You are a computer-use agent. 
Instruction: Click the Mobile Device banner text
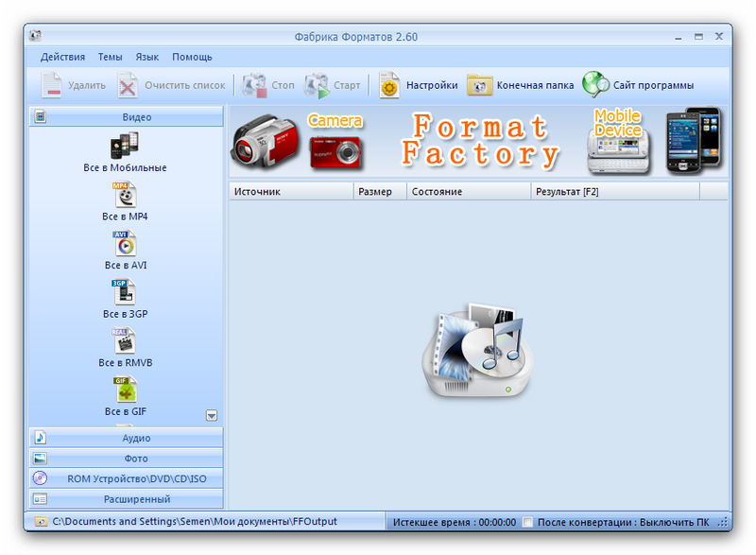tap(618, 123)
